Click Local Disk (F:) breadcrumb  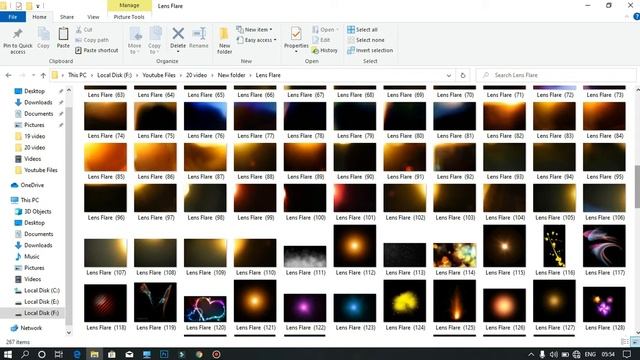(114, 75)
